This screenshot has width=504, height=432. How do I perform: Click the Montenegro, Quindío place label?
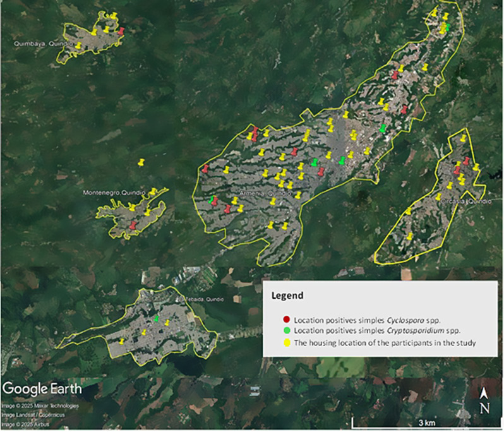114,192
